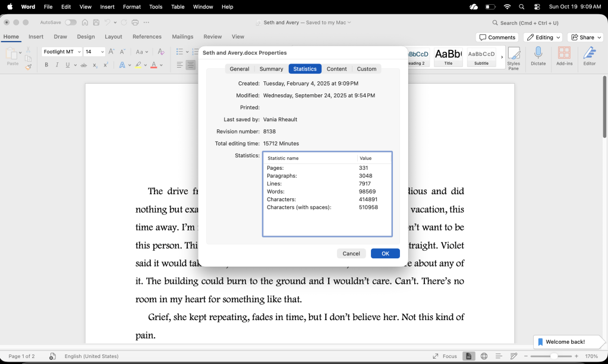Viewport: 608px width, 364px height.
Task: Switch to Web Layout view in status bar
Action: [x=484, y=356]
